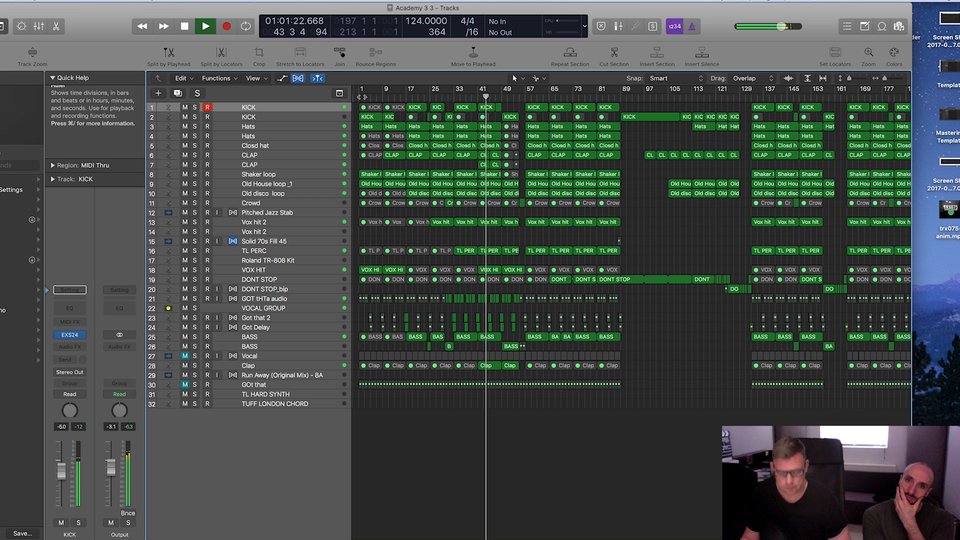Open the Loop Browser button

click(x=882, y=26)
